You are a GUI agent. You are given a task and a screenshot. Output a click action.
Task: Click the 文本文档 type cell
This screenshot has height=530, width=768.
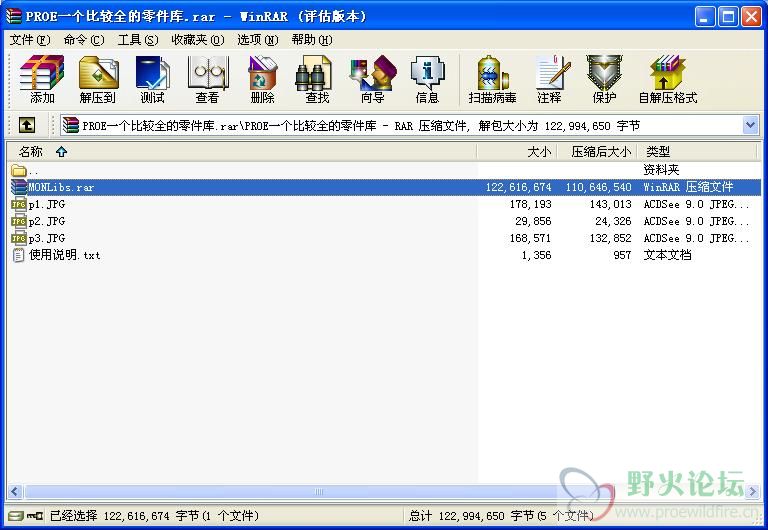coord(667,255)
